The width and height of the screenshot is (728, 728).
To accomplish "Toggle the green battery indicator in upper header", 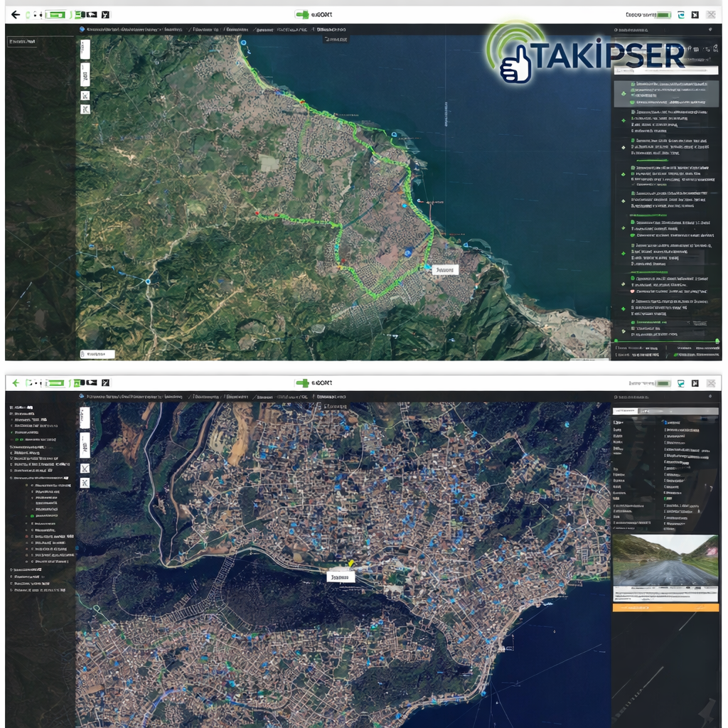I will [664, 14].
